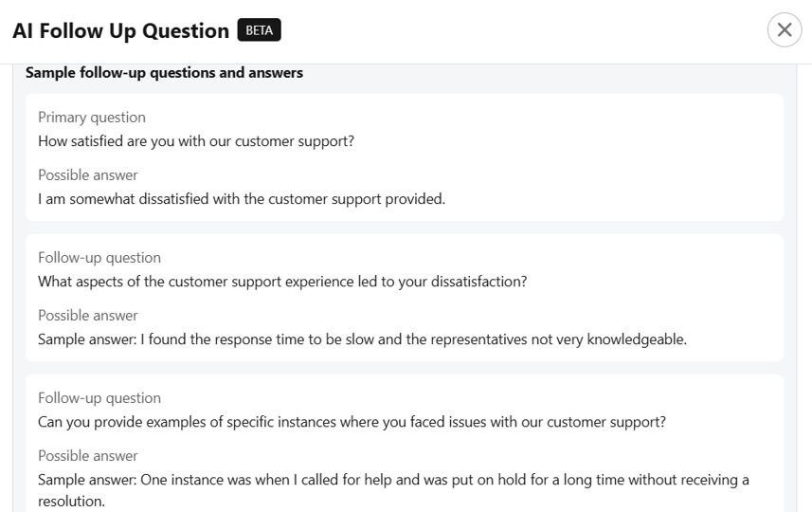Select the "I found the response time" sample answer
The height and width of the screenshot is (512, 812).
(362, 339)
